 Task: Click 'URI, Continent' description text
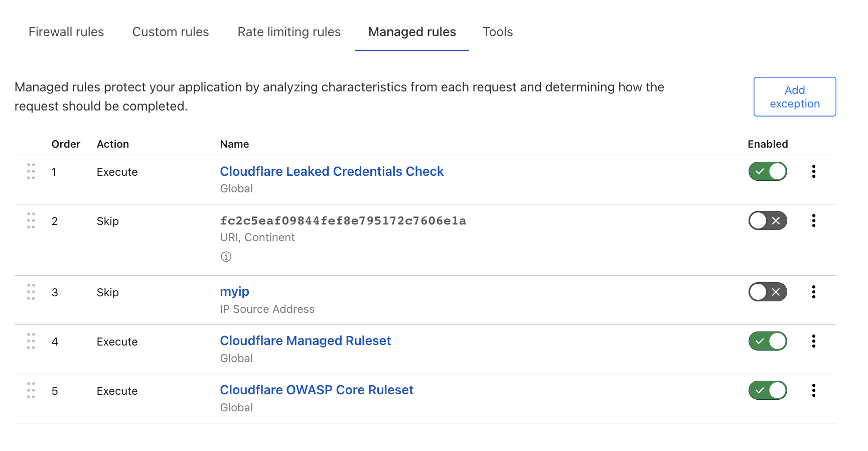[x=257, y=238]
